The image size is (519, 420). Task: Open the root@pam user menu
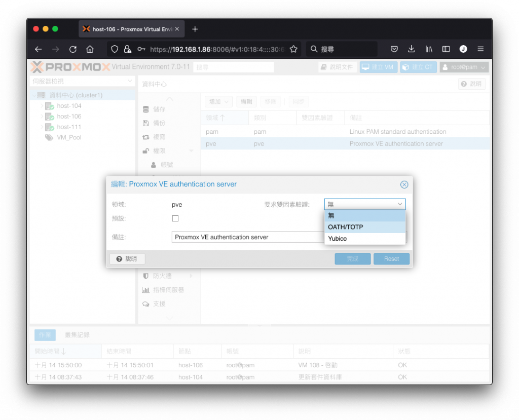(464, 67)
